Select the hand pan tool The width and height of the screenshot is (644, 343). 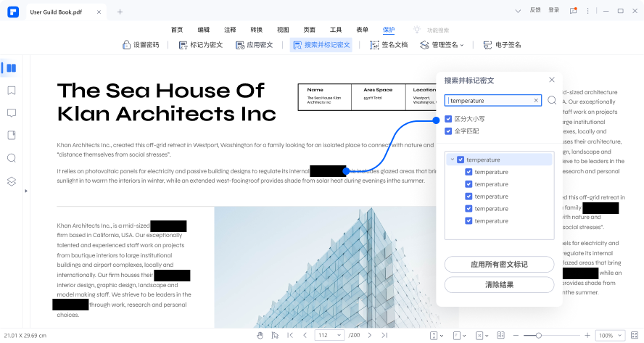point(260,336)
